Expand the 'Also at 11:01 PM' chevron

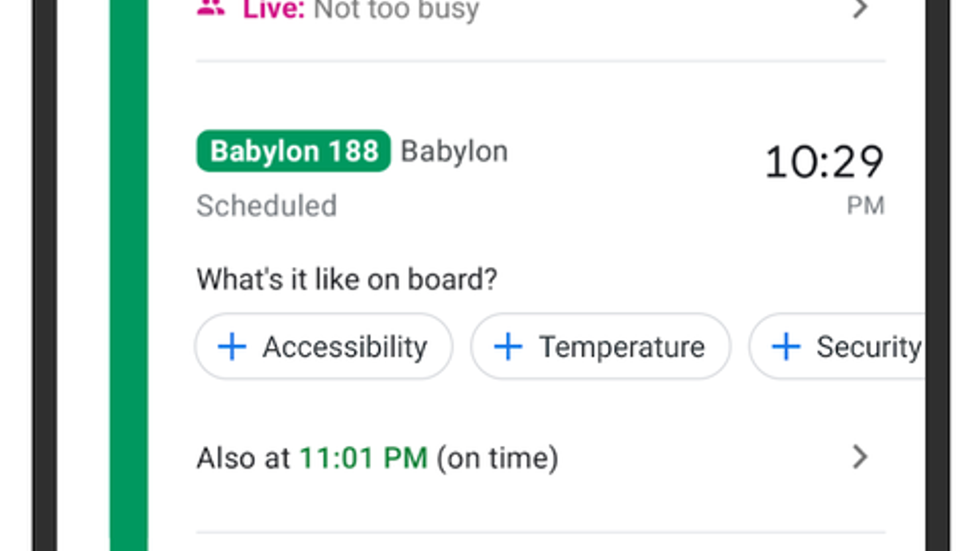(861, 457)
